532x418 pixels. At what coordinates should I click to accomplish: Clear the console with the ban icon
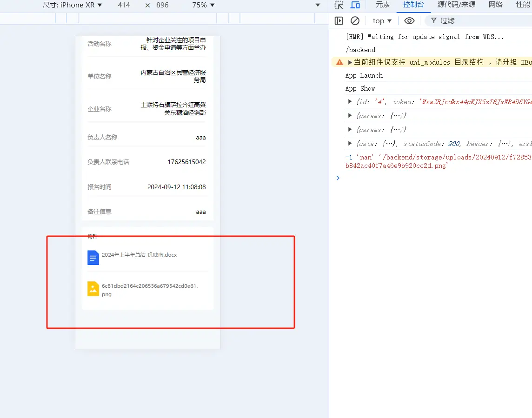point(355,20)
